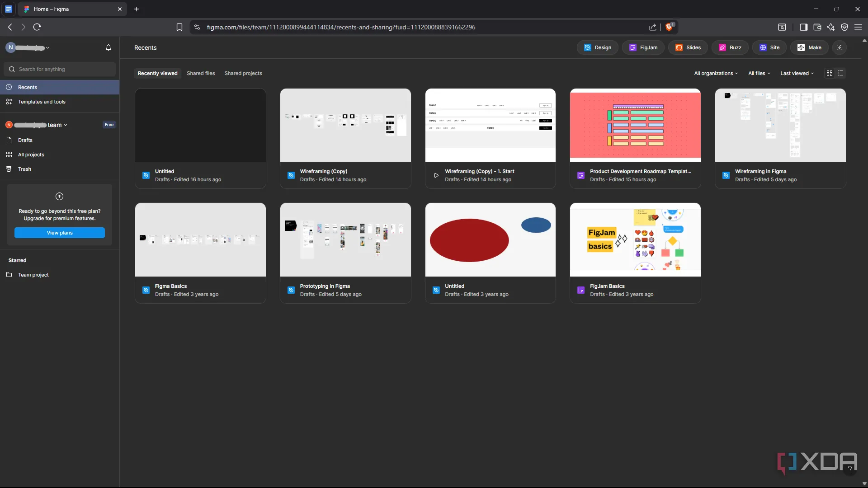Reload the Figma page
The image size is (868, 488).
coord(37,27)
